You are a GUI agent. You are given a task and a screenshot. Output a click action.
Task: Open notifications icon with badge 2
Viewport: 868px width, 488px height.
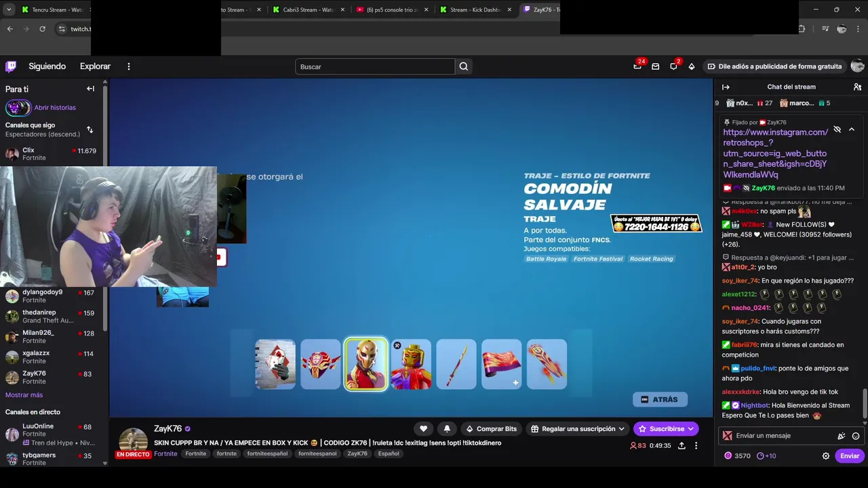click(x=673, y=66)
